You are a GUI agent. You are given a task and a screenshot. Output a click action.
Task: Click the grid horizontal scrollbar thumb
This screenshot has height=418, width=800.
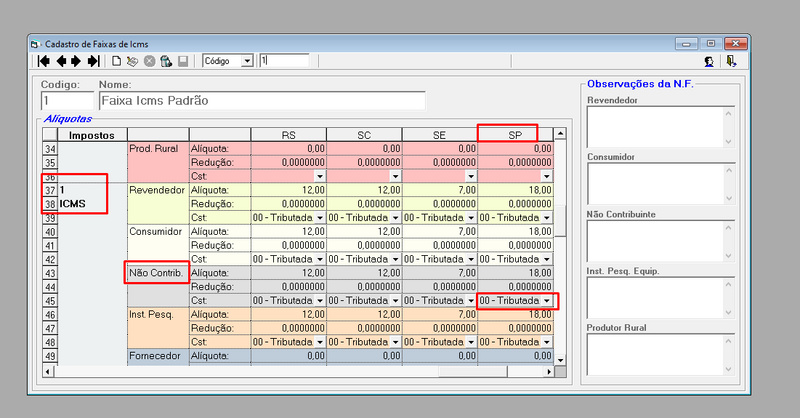pos(472,372)
